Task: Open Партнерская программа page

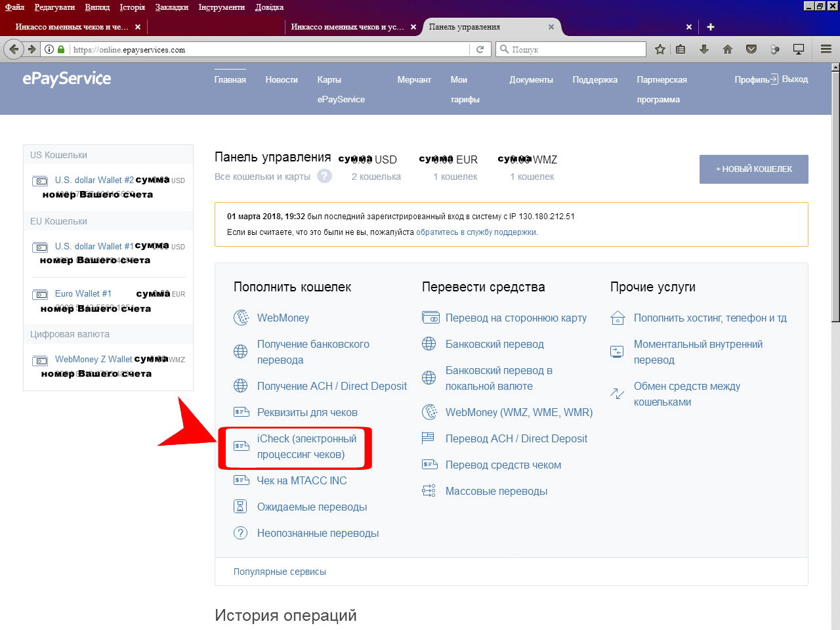Action: [x=661, y=89]
